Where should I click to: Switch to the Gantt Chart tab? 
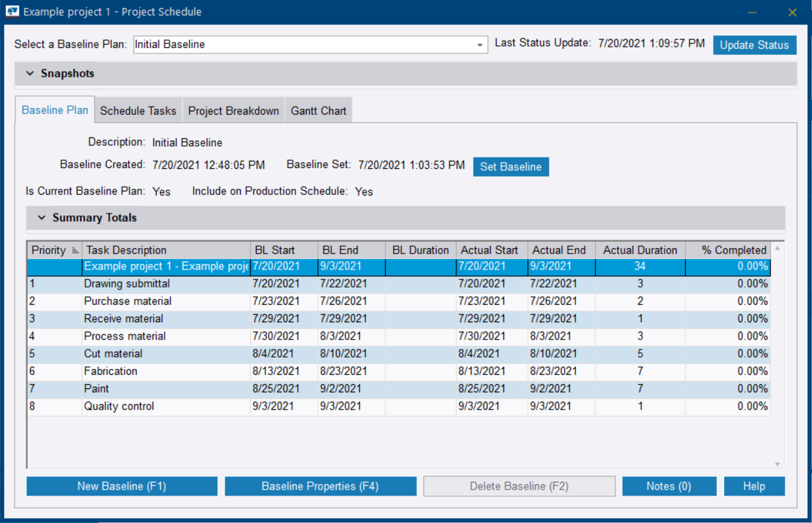[x=319, y=109]
